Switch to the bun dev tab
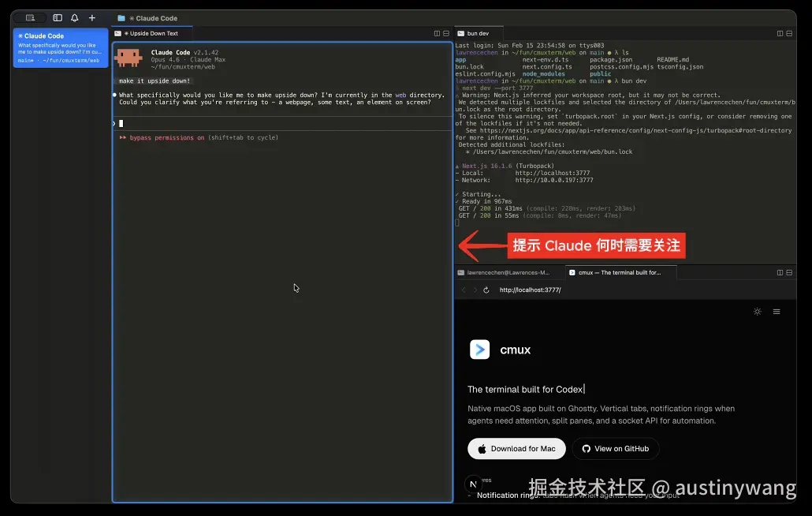812x516 pixels. (477, 33)
